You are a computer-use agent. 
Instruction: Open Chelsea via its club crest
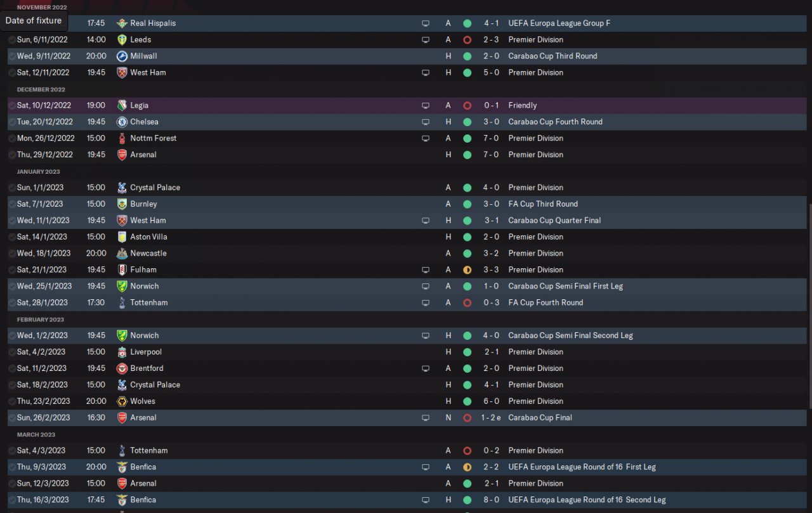122,122
